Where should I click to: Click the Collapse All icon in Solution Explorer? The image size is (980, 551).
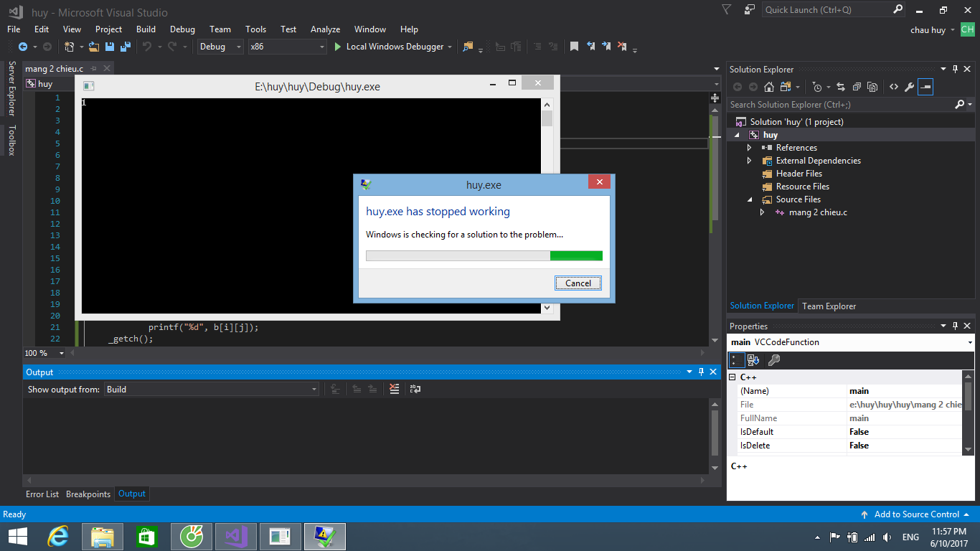857,87
